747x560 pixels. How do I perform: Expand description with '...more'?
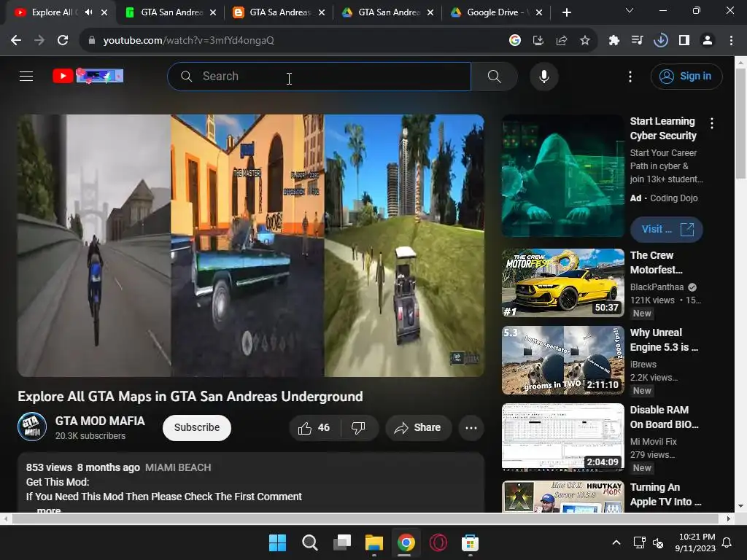(x=49, y=510)
